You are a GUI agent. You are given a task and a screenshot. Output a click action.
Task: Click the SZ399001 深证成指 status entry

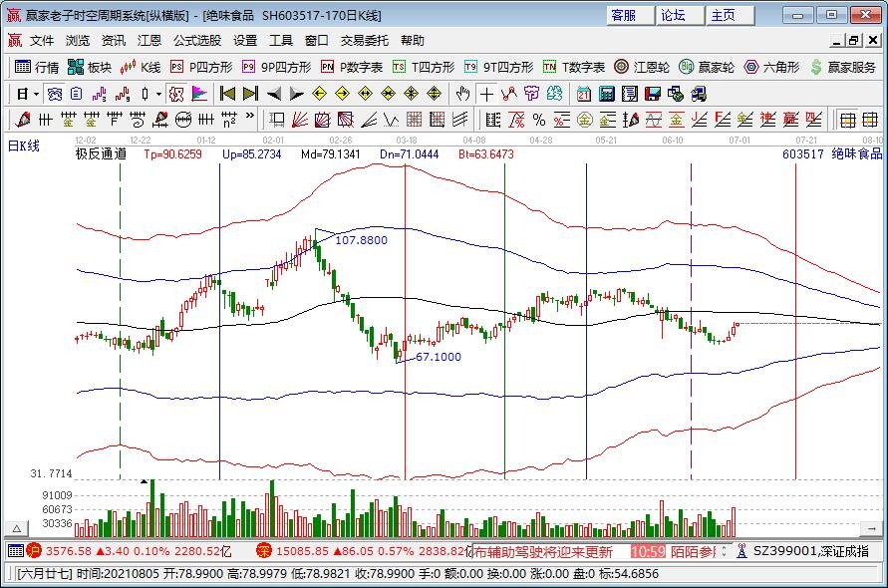click(x=804, y=551)
